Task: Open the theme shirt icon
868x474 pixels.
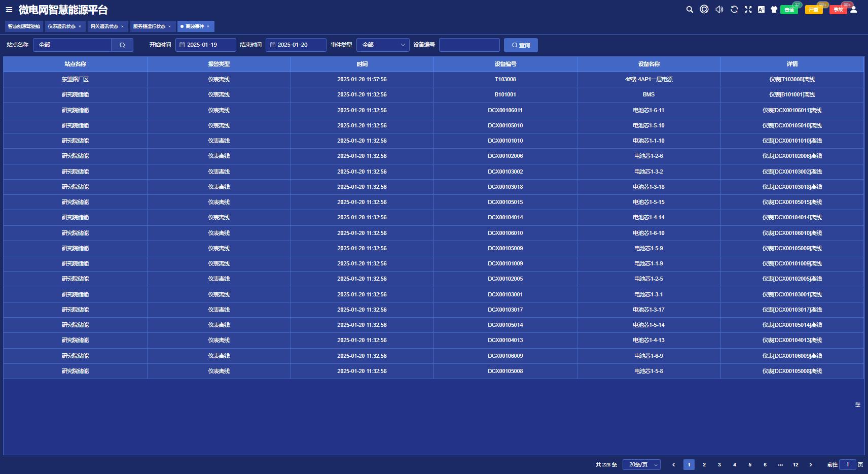Action: pos(774,10)
